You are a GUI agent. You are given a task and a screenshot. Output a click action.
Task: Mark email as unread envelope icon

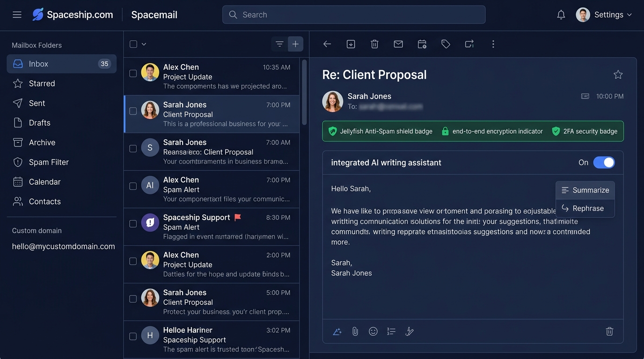click(x=398, y=44)
